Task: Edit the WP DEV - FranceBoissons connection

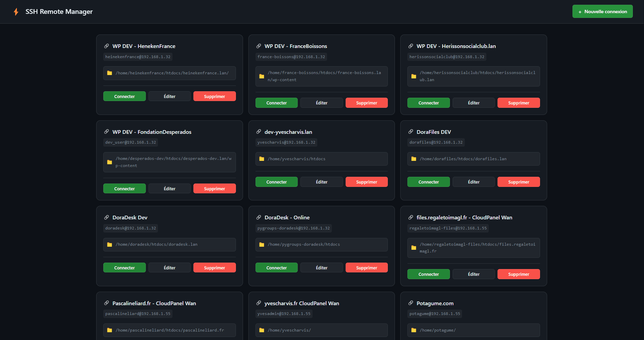Action: tap(321, 103)
